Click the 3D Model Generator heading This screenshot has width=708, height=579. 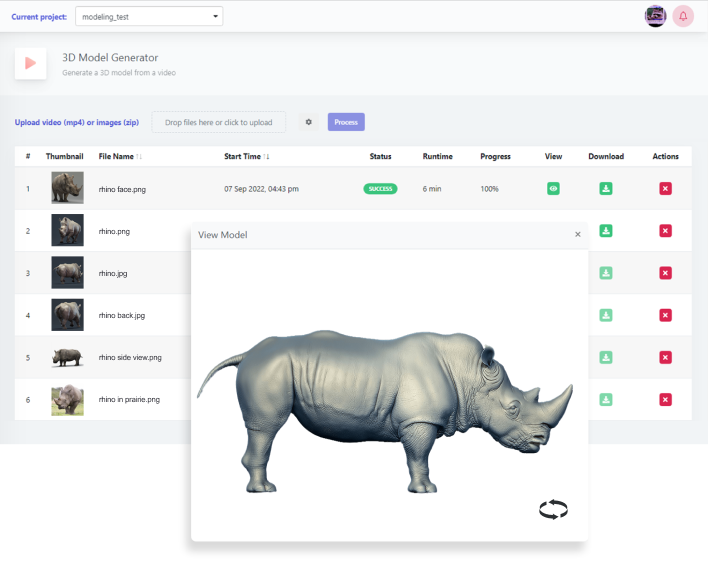tap(110, 57)
